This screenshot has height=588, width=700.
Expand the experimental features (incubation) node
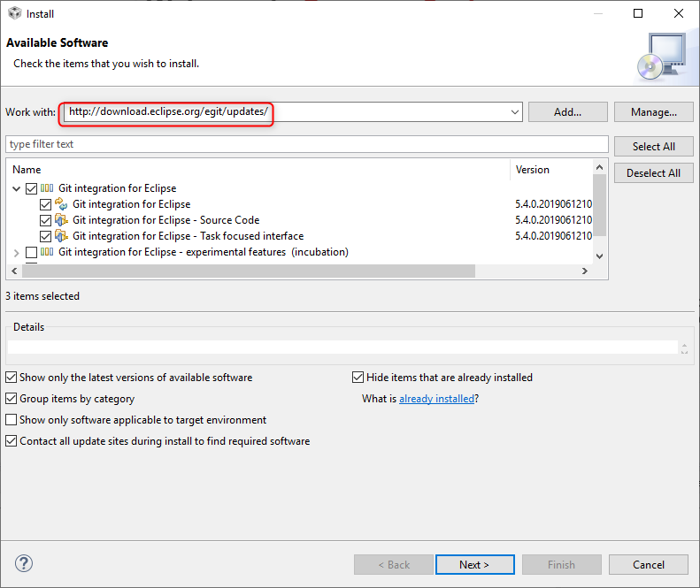pos(17,252)
